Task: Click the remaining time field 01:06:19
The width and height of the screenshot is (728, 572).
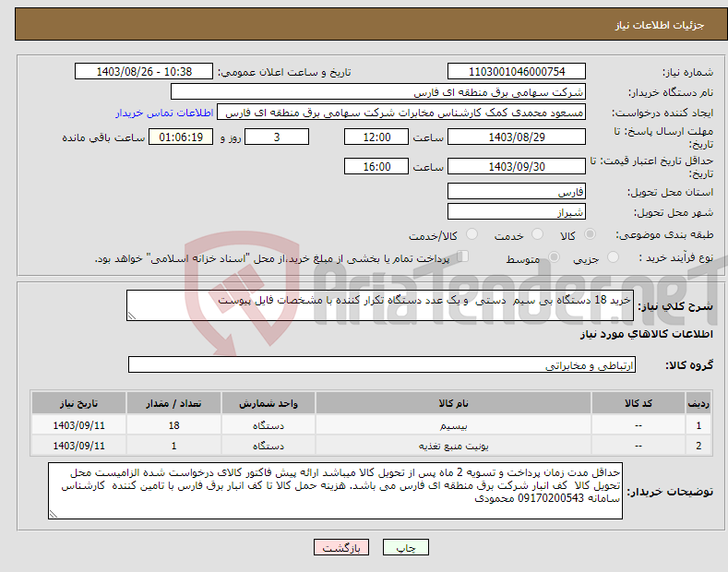Action: [x=181, y=137]
